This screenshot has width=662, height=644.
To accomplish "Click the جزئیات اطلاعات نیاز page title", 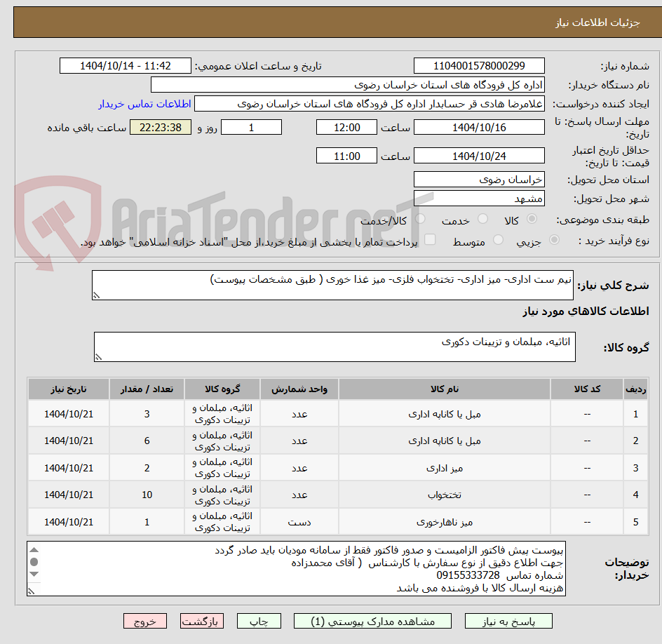I will pos(597,22).
